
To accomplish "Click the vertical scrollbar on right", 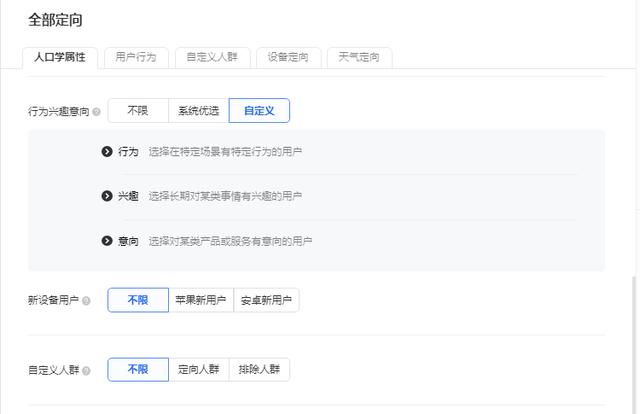I will [634, 345].
